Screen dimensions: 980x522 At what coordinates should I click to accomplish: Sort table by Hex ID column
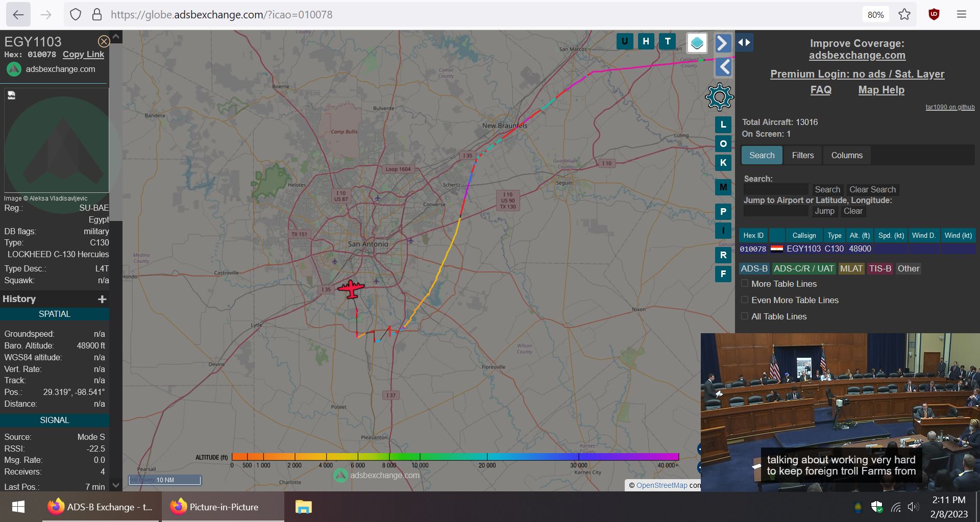tap(753, 235)
